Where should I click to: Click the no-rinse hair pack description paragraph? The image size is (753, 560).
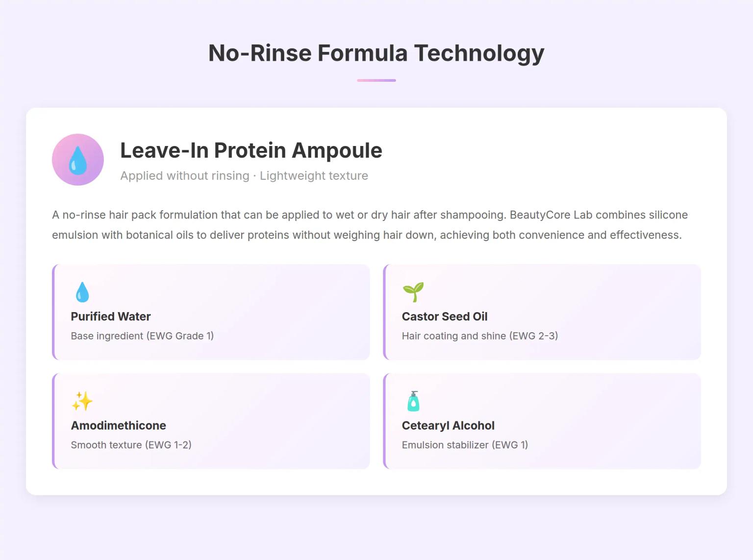[370, 225]
